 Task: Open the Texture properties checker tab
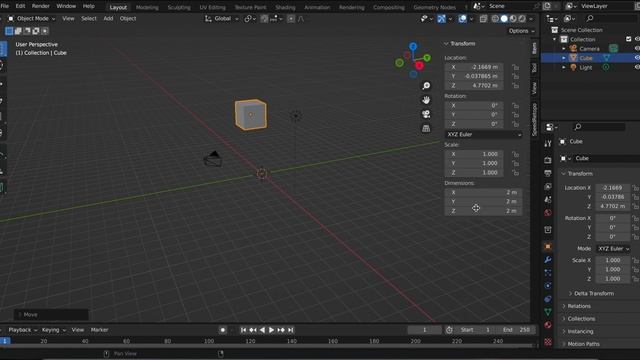coord(548,341)
